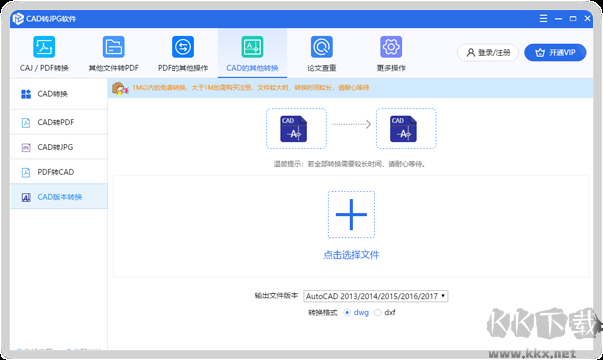The image size is (603, 360).
Task: Select CAD版本转换 in the sidebar
Action: click(59, 197)
